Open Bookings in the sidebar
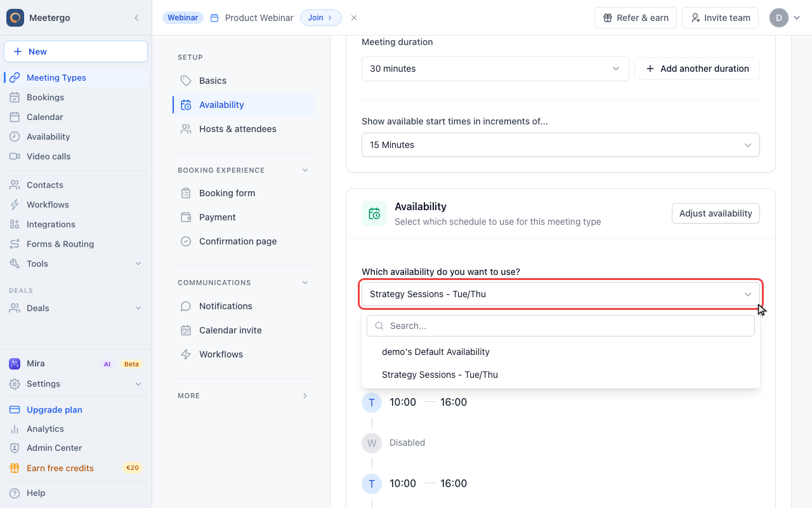 point(75,97)
